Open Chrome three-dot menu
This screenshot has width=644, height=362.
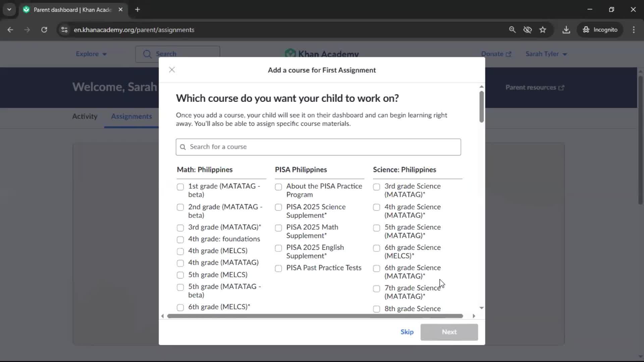(x=634, y=30)
